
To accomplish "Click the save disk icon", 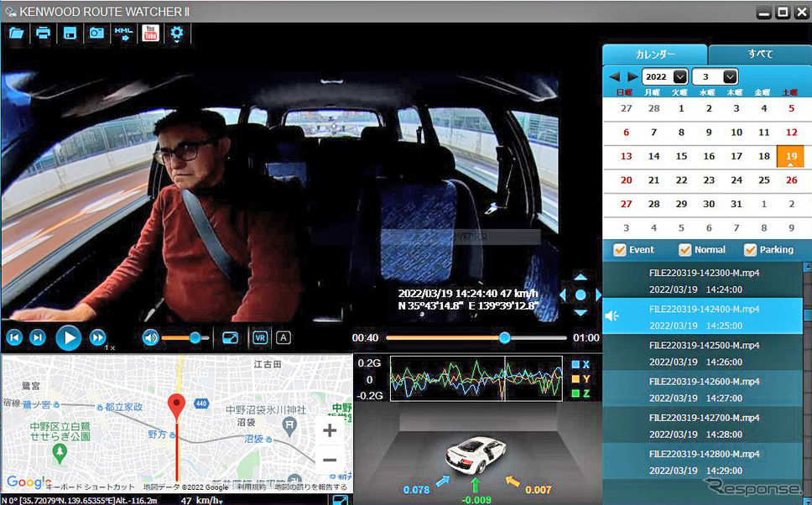I will 70,34.
